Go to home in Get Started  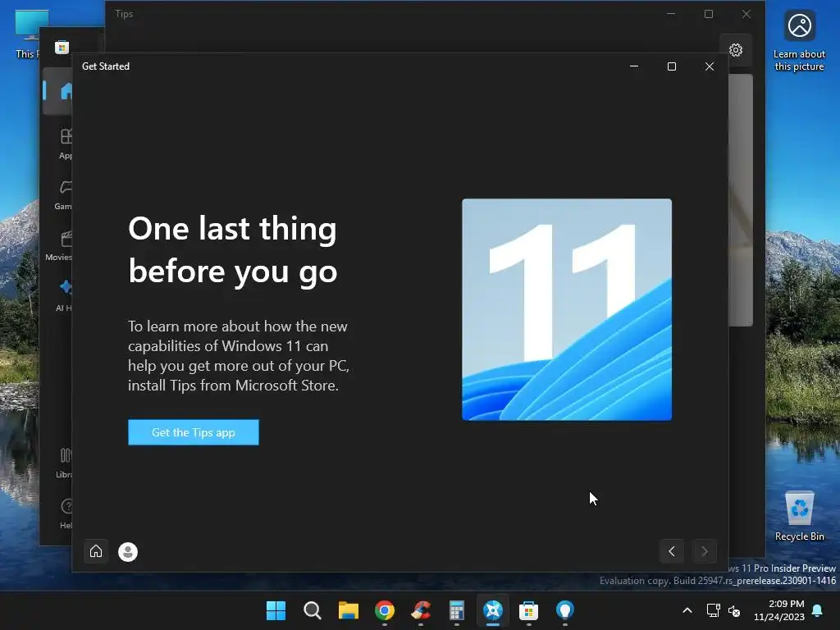point(96,551)
